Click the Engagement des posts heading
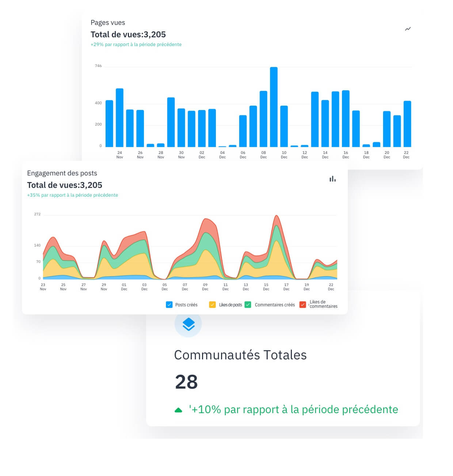453x476 pixels. coord(62,173)
